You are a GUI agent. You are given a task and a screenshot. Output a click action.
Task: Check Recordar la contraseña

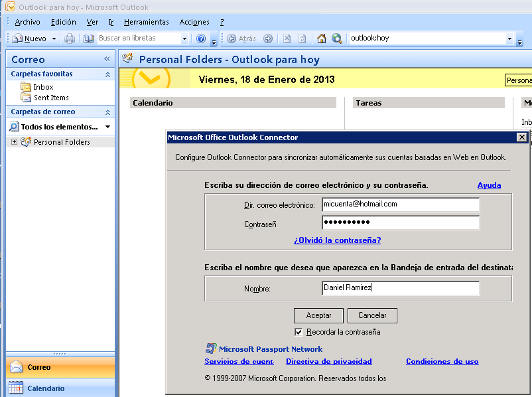[x=298, y=332]
